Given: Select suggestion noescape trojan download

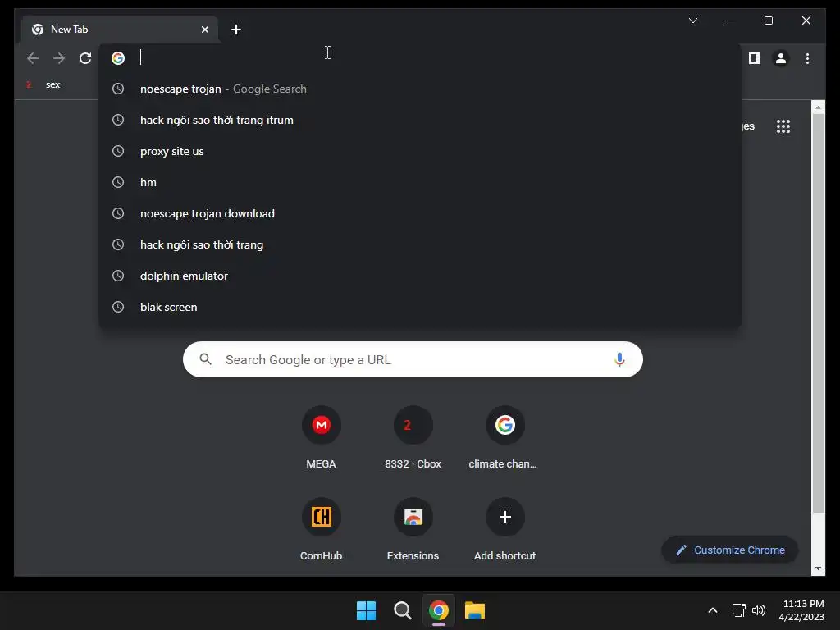Looking at the screenshot, I should coord(420,213).
